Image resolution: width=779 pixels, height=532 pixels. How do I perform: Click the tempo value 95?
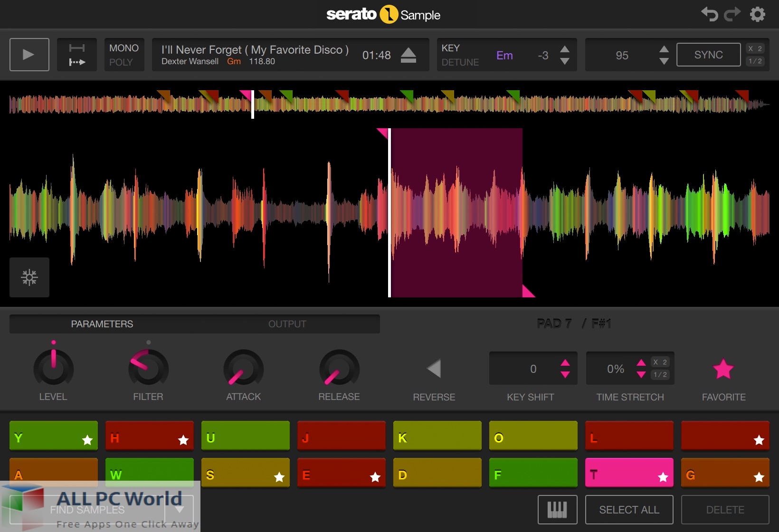coord(622,56)
